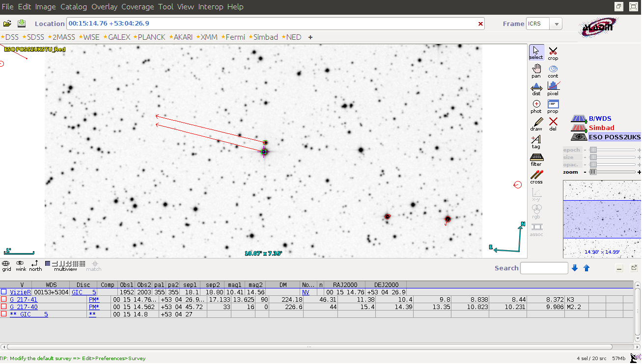This screenshot has height=364, width=642.
Task: Open the Overlay menu
Action: click(x=105, y=7)
